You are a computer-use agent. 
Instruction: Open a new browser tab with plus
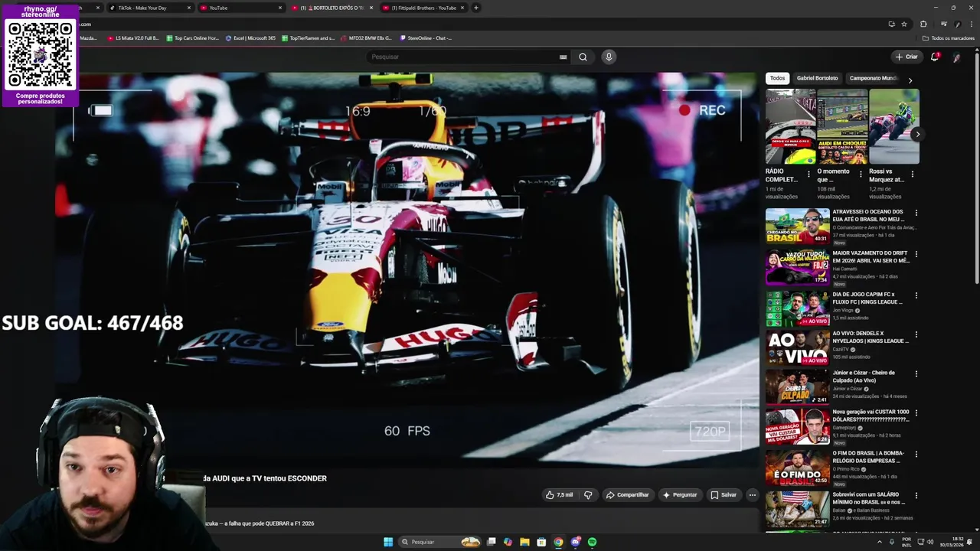476,8
